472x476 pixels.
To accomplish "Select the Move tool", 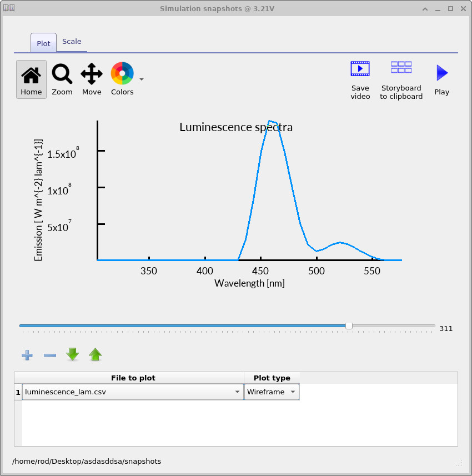I will [91, 78].
